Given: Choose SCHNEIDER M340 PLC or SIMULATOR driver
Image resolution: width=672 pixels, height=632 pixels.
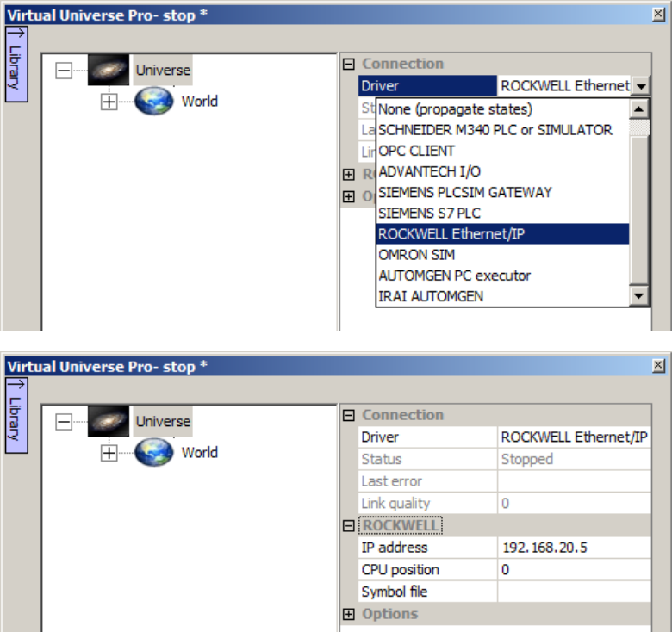Looking at the screenshot, I should (502, 130).
